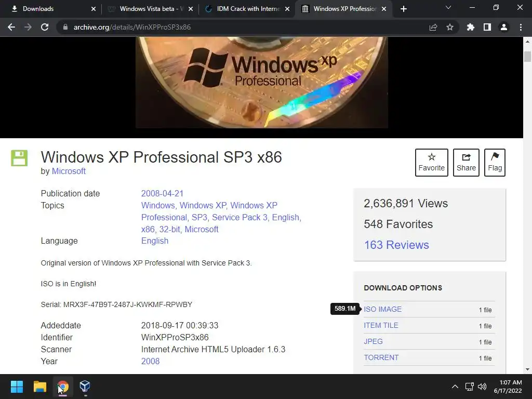Image resolution: width=532 pixels, height=399 pixels.
Task: Open the Windows XP topic link
Action: click(203, 206)
